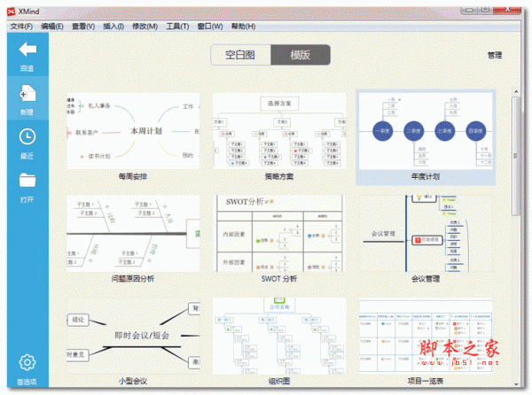Viewport: 532px width, 395px height.
Task: Open the 插入(I) menu
Action: point(113,27)
